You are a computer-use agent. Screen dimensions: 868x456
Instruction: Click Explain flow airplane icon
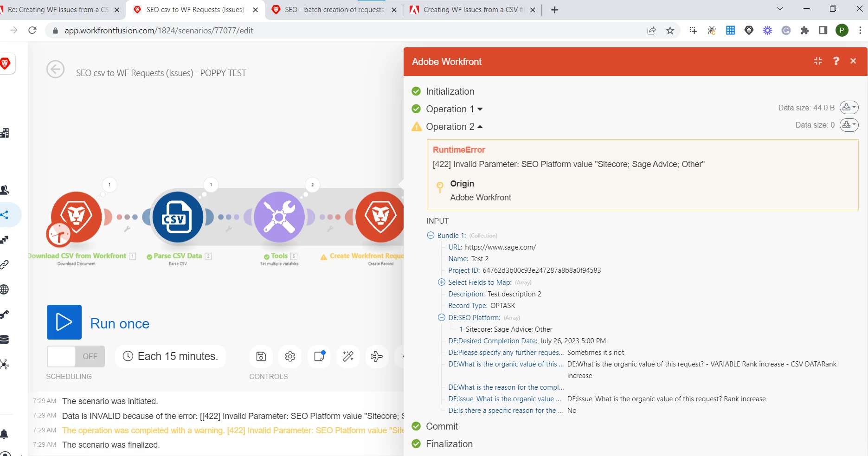[x=377, y=356]
